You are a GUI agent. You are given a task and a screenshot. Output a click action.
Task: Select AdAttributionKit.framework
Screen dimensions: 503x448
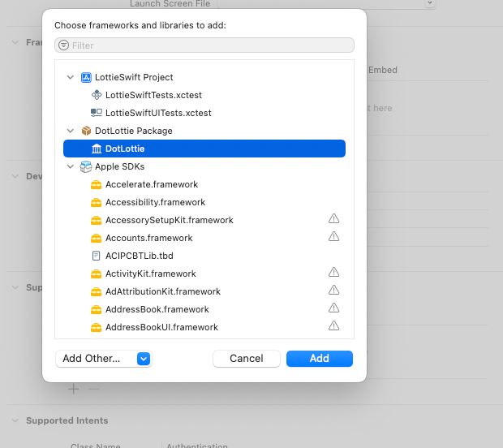(x=163, y=291)
